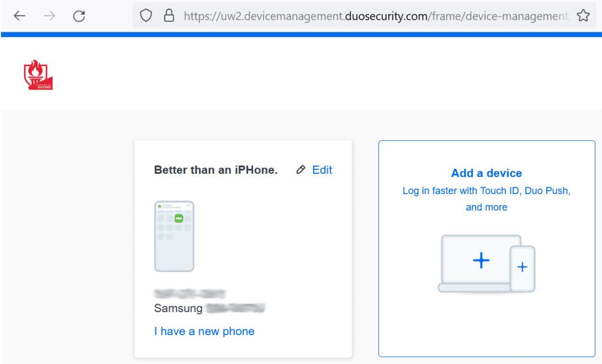
Task: Click the "I have a new phone" link
Action: point(204,331)
